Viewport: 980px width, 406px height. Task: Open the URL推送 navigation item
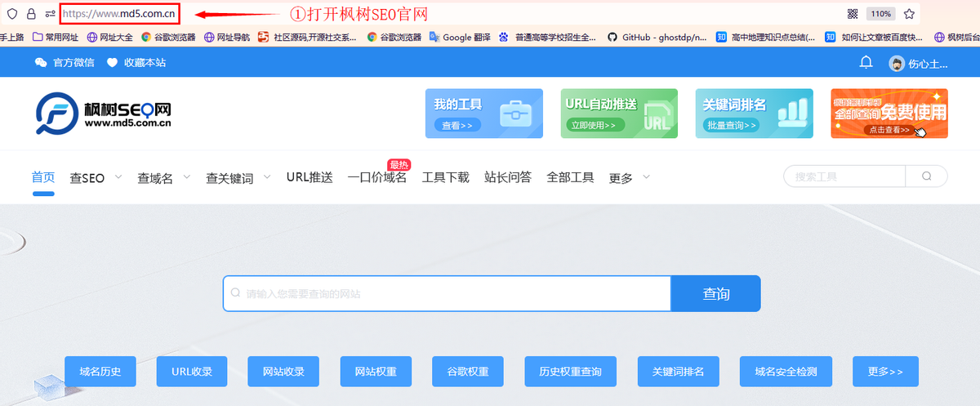click(310, 177)
